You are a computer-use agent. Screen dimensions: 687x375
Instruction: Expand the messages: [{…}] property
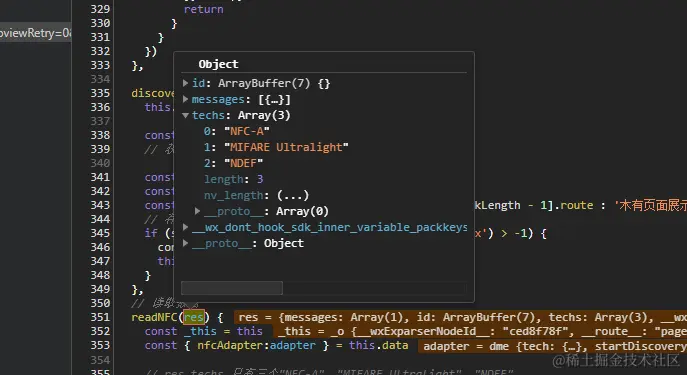186,99
